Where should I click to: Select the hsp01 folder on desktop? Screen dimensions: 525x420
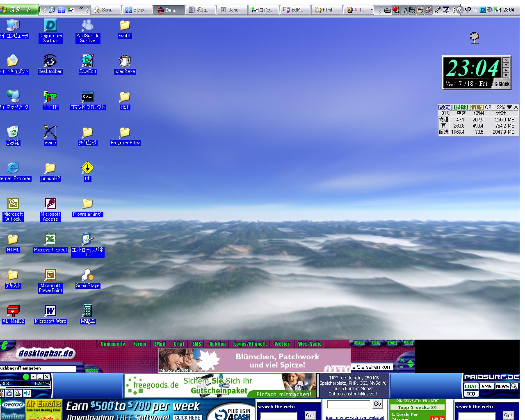[x=125, y=28]
